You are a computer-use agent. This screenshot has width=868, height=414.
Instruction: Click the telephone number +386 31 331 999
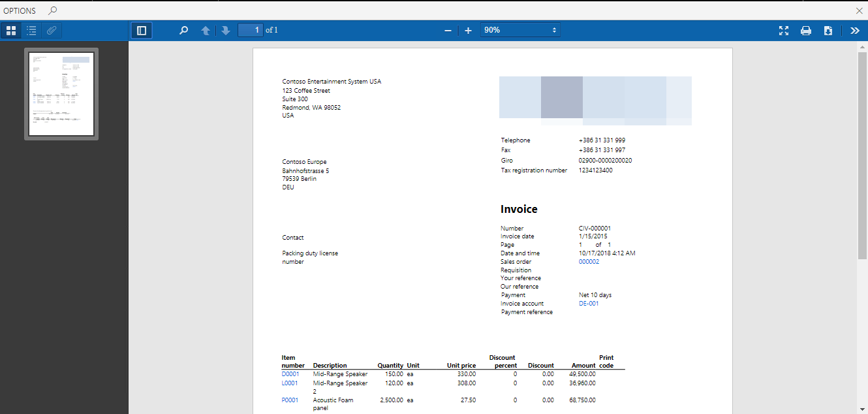coord(602,140)
